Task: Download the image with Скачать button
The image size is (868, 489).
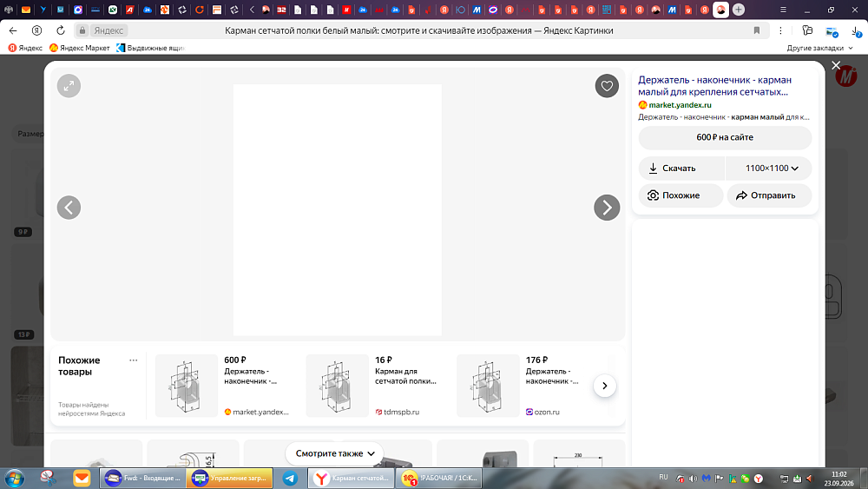Action: (681, 169)
